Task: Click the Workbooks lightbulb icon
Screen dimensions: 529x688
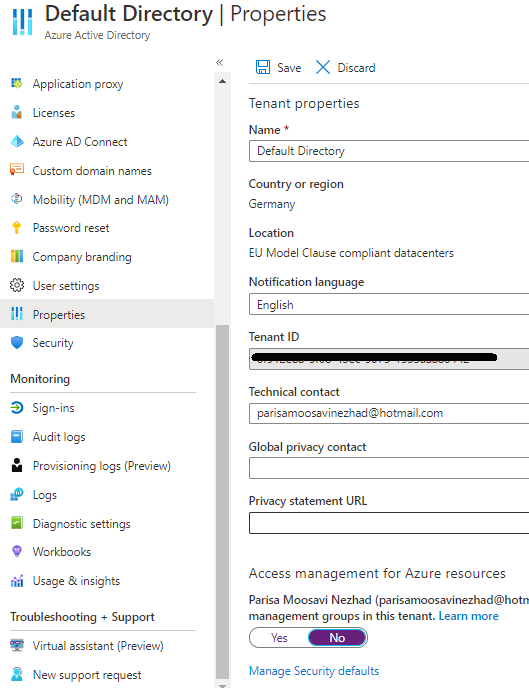Action: (x=17, y=552)
